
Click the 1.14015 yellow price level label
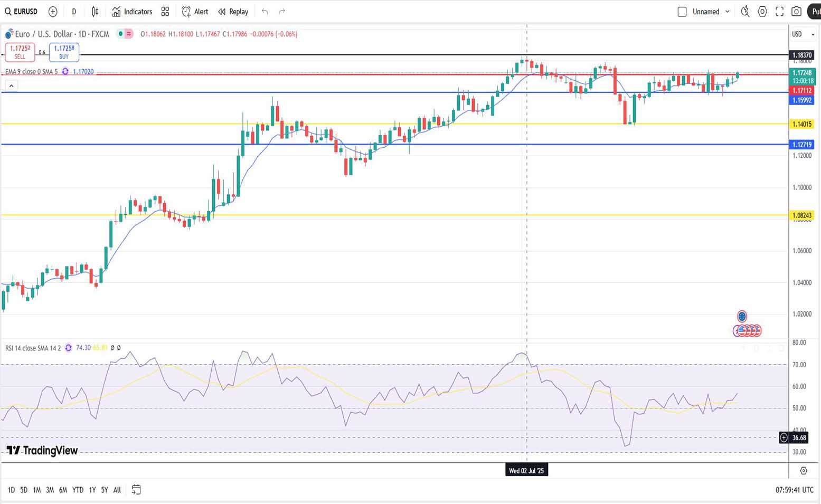click(x=801, y=124)
